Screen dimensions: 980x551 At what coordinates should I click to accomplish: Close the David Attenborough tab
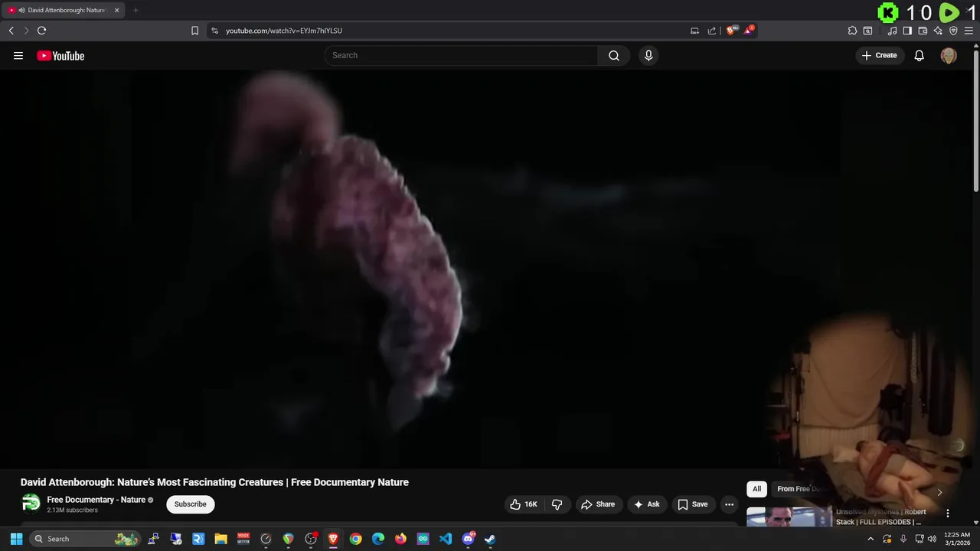116,10
